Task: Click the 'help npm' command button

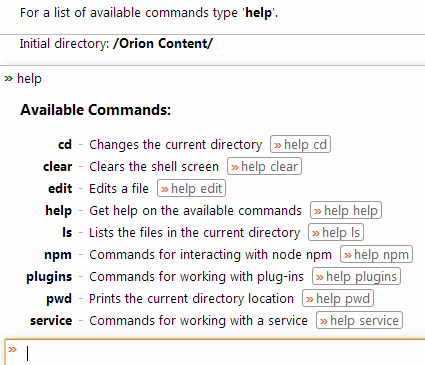Action: point(376,254)
